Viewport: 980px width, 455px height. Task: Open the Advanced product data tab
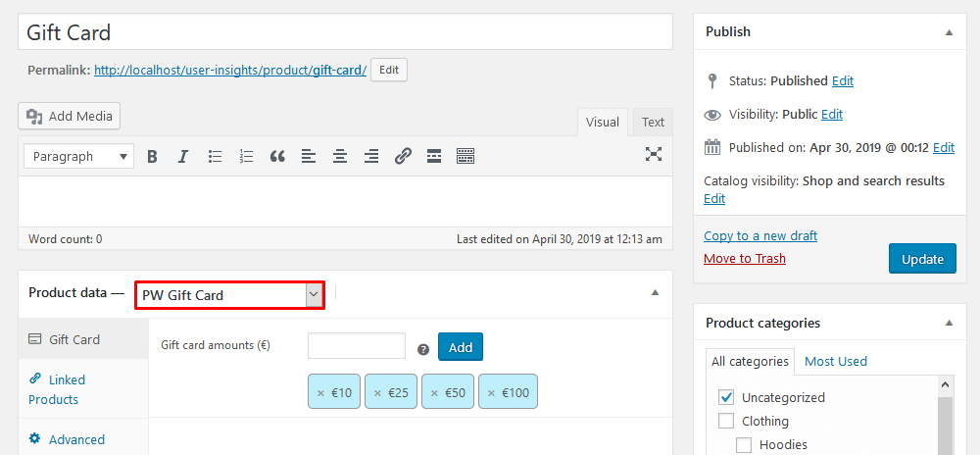click(x=83, y=439)
